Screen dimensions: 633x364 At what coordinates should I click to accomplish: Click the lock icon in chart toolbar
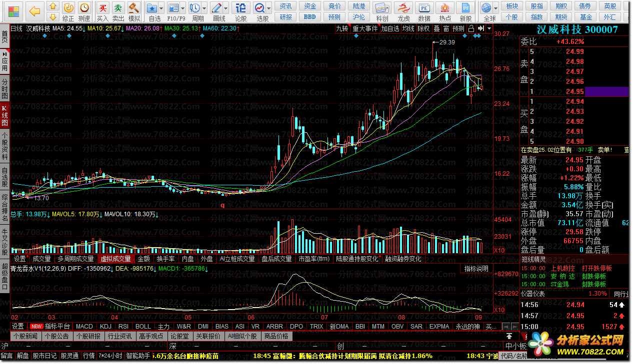(471, 28)
